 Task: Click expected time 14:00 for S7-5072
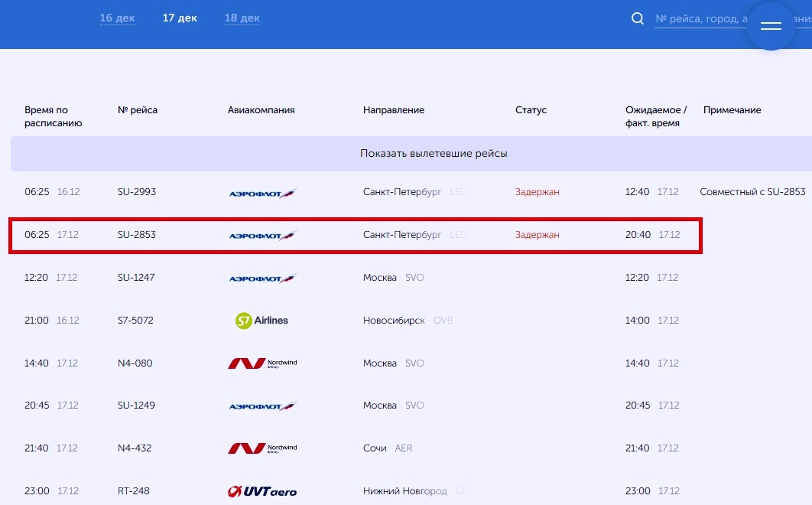(x=637, y=321)
